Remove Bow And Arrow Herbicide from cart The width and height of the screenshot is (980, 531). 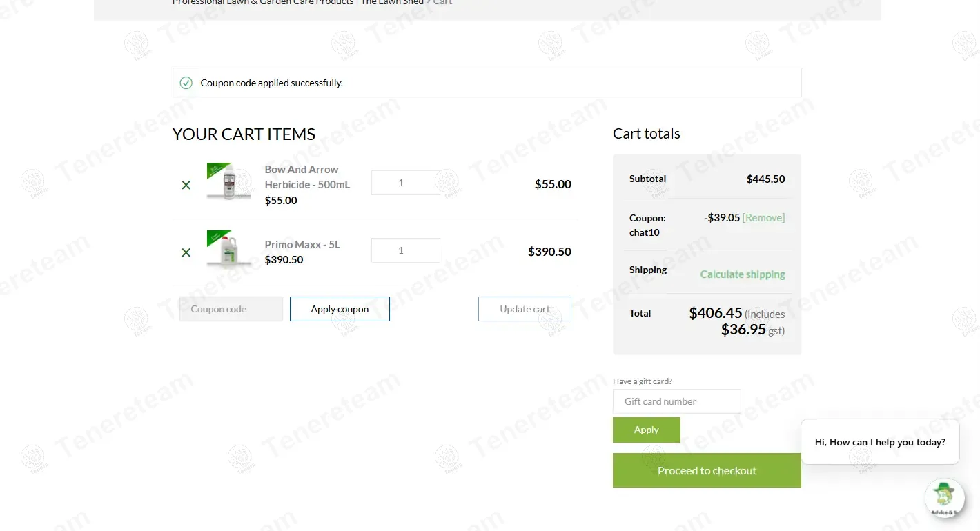tap(186, 185)
